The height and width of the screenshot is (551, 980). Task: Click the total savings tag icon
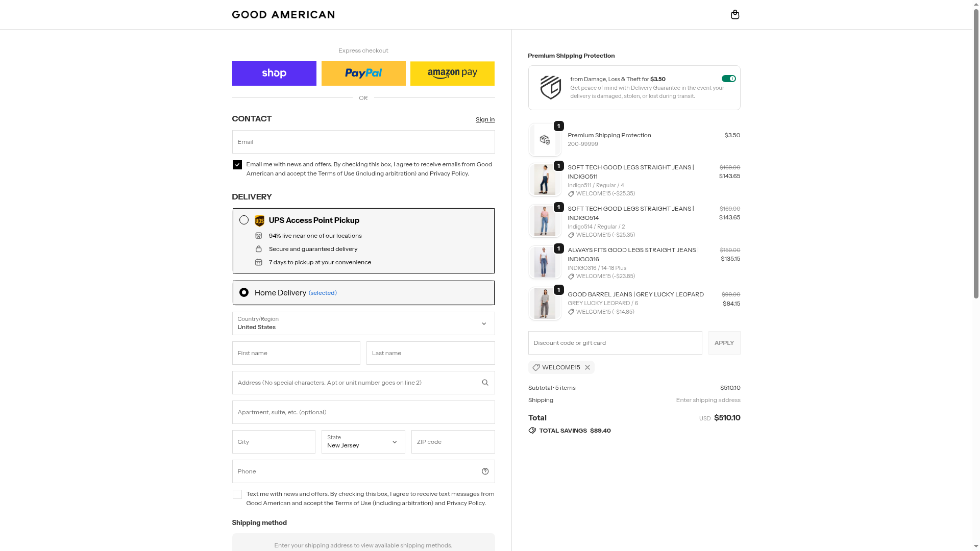(532, 431)
